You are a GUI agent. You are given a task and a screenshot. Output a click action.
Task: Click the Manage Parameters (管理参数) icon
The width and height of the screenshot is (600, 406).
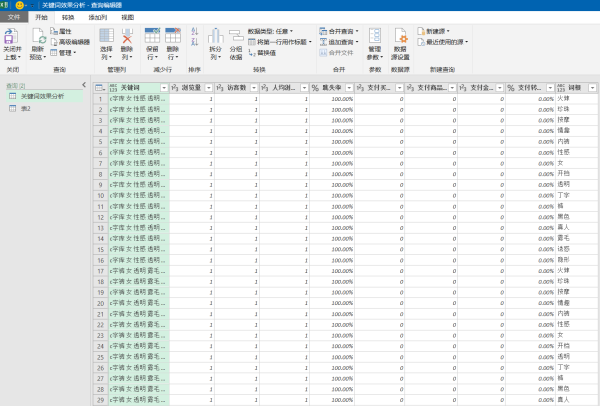click(x=375, y=36)
